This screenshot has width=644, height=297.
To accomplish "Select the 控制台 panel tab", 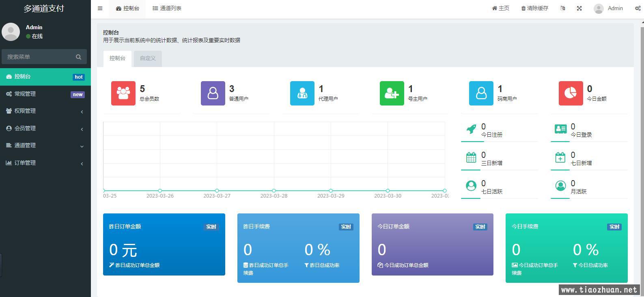I will point(117,58).
